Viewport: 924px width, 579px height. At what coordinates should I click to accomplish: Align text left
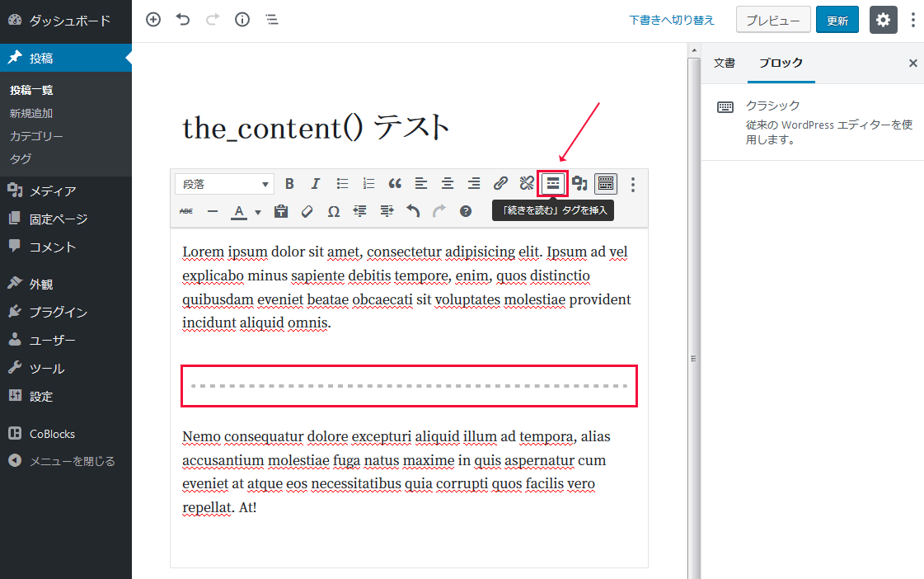[420, 184]
